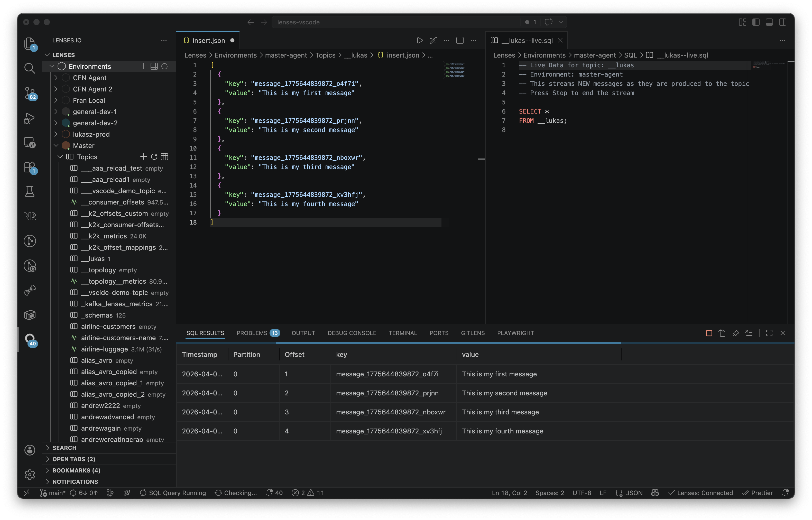Collapse the Topics tree node
Image resolution: width=812 pixels, height=520 pixels.
(60, 157)
